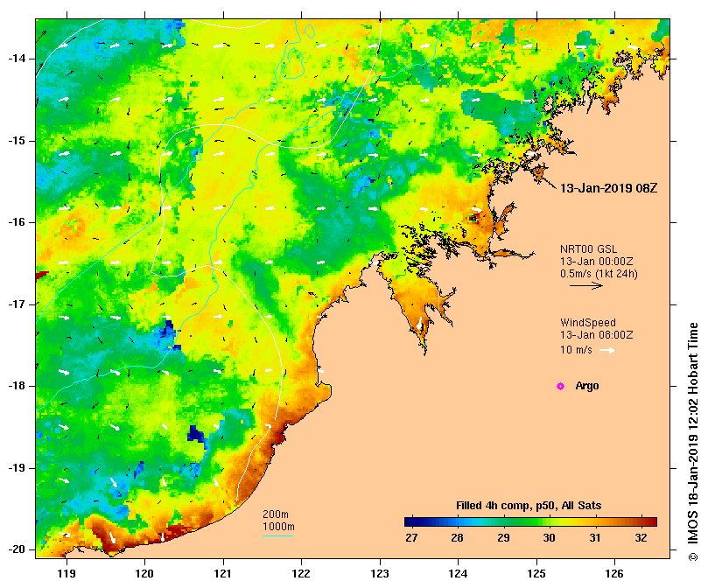
Task: Click the 123 longitude axis label
Action: pyautogui.click(x=380, y=573)
